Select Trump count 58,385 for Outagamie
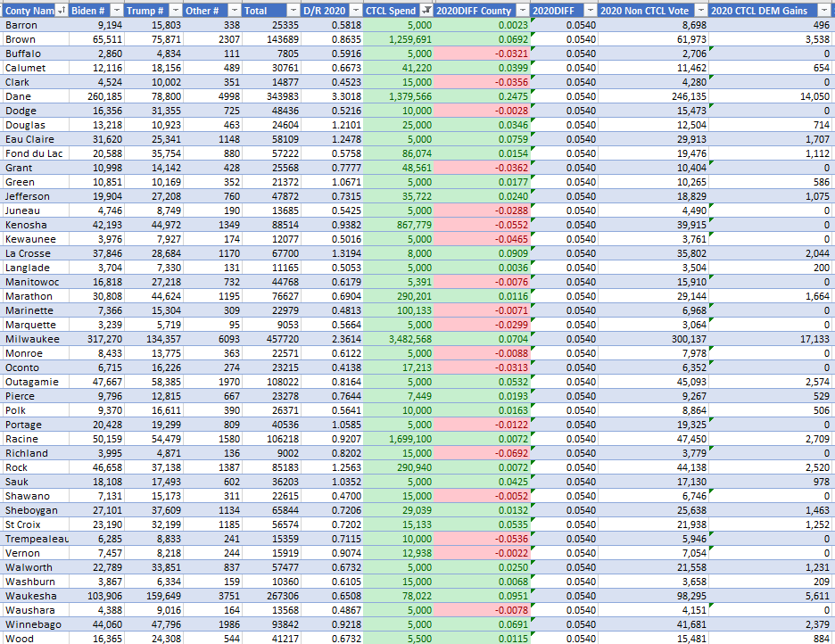The height and width of the screenshot is (644, 835). pos(154,382)
